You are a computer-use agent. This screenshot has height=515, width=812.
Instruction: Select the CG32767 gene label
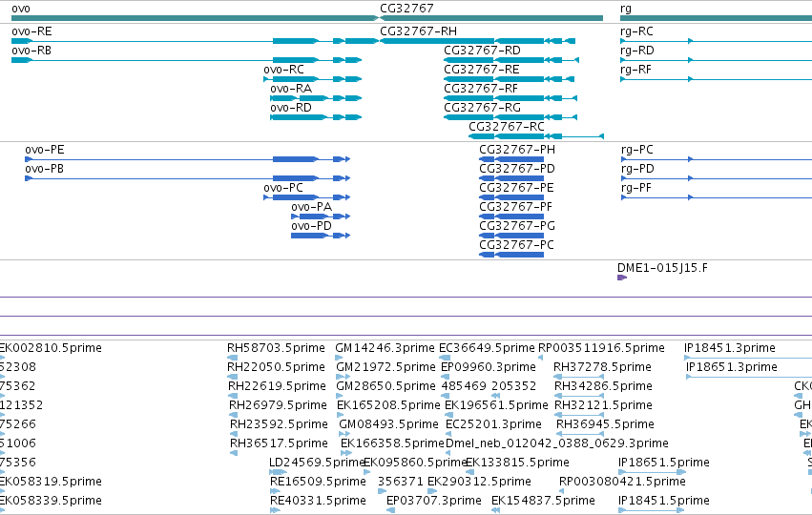coord(406,9)
